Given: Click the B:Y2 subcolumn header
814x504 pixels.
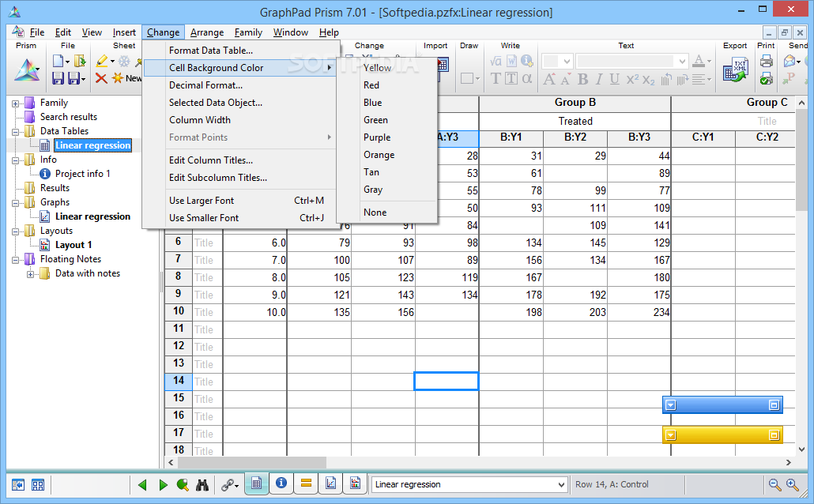Looking at the screenshot, I should (x=575, y=137).
